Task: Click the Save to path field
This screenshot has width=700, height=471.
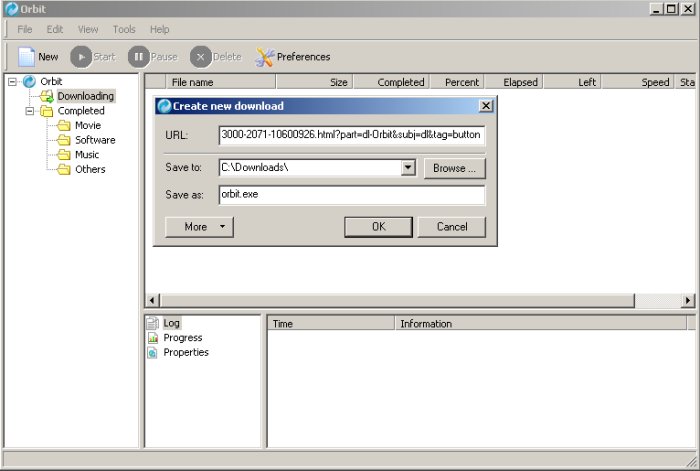Action: (x=310, y=168)
